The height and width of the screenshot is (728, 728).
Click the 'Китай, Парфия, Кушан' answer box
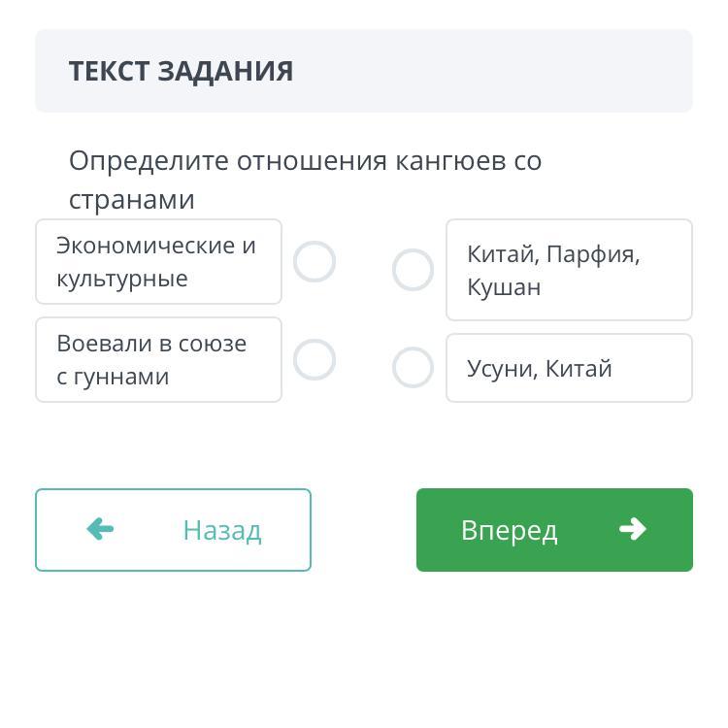pos(569,270)
